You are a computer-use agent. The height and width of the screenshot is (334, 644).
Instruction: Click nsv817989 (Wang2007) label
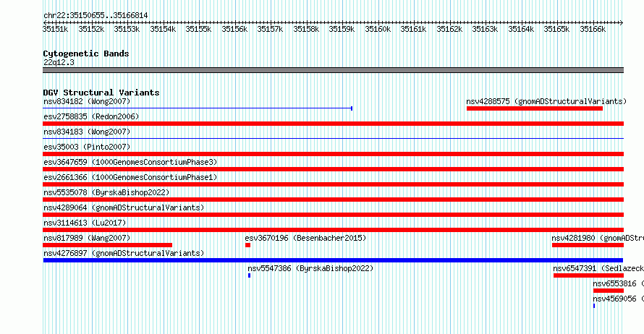[x=87, y=238]
